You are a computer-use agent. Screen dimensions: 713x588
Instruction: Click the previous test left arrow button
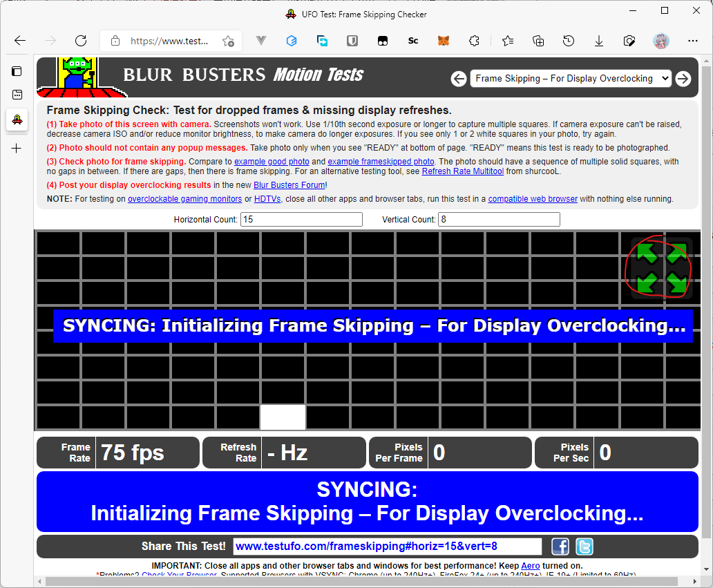point(459,79)
